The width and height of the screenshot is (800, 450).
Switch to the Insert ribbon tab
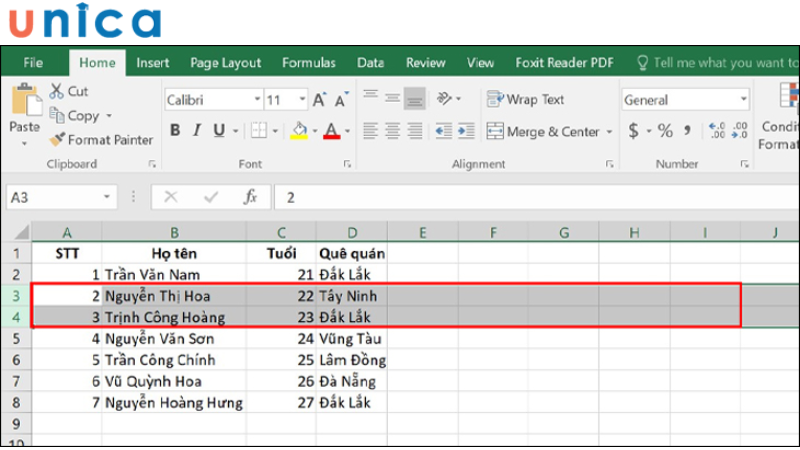[152, 63]
